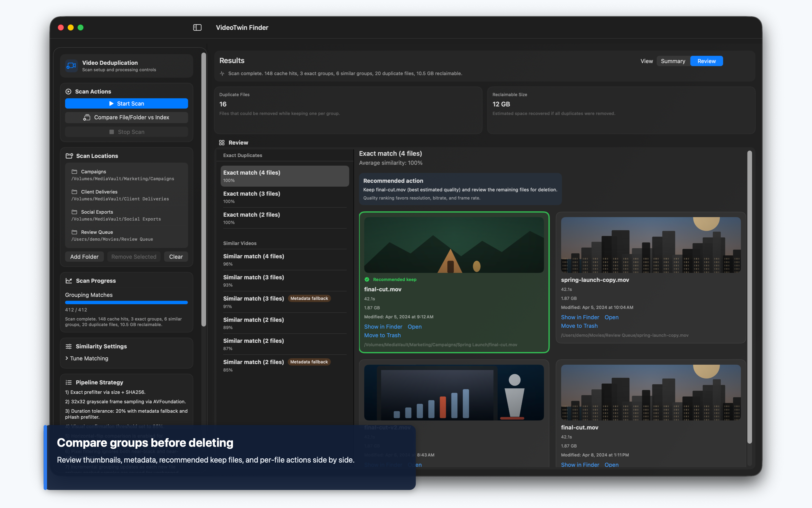The image size is (812, 508).
Task: Expand Tune Matching settings
Action: pos(87,358)
